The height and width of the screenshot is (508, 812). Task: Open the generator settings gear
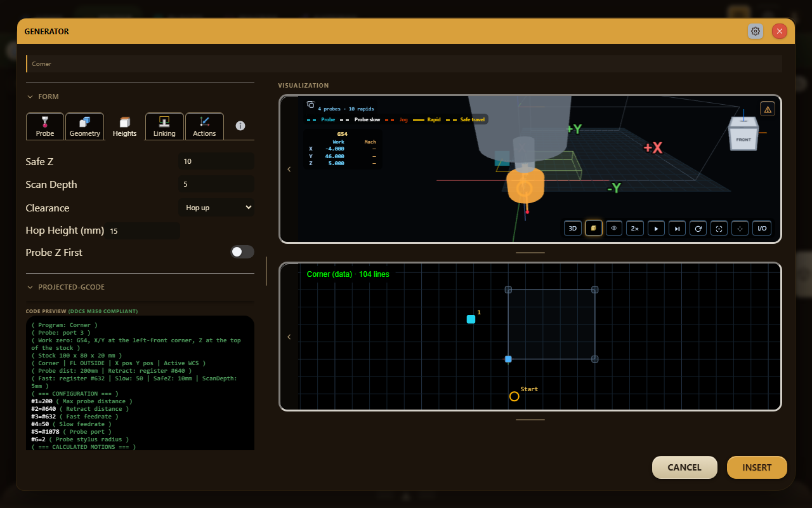pyautogui.click(x=756, y=31)
